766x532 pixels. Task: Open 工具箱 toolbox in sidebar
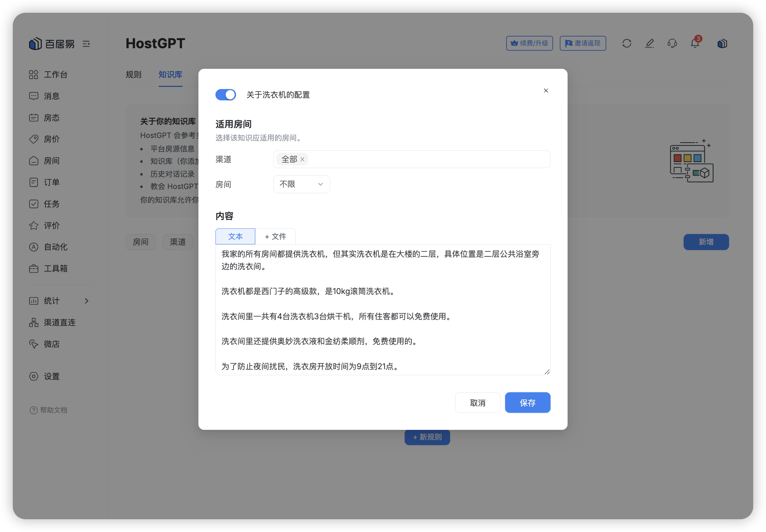point(55,268)
